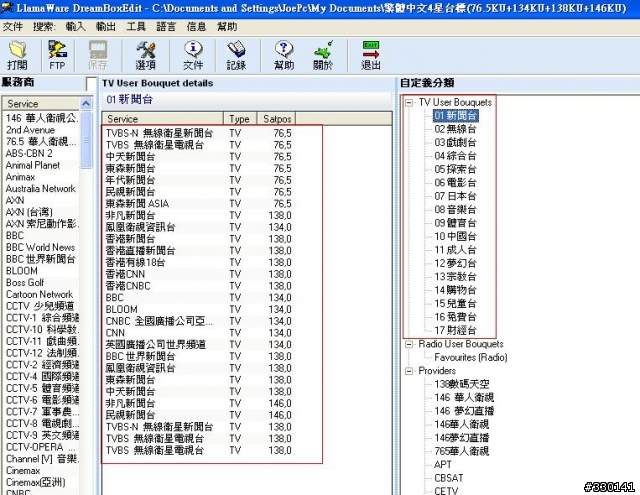This screenshot has height=495, width=640.
Task: Select Boss Golf in service list
Action: tap(25, 282)
